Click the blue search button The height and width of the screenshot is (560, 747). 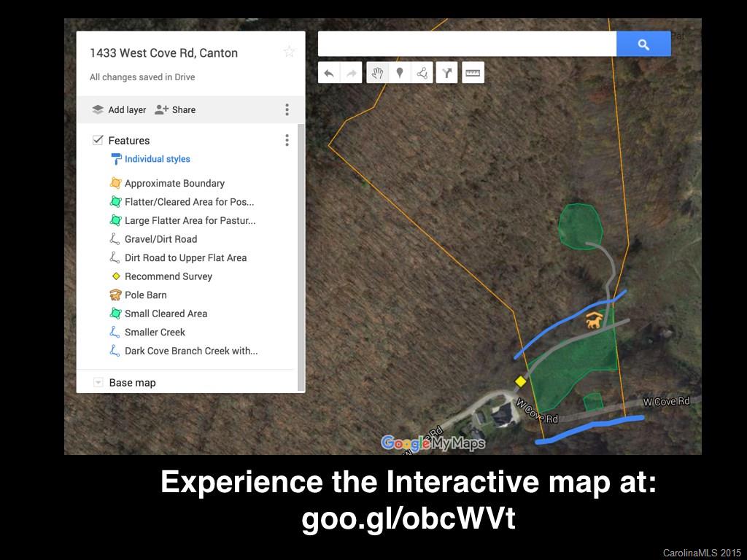click(x=643, y=44)
